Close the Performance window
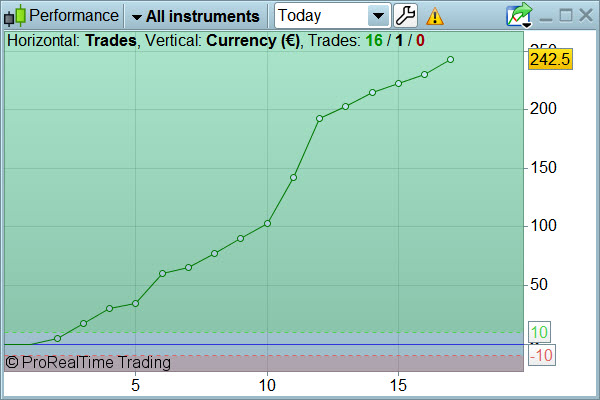Screen dimensions: 600x400 (586, 16)
